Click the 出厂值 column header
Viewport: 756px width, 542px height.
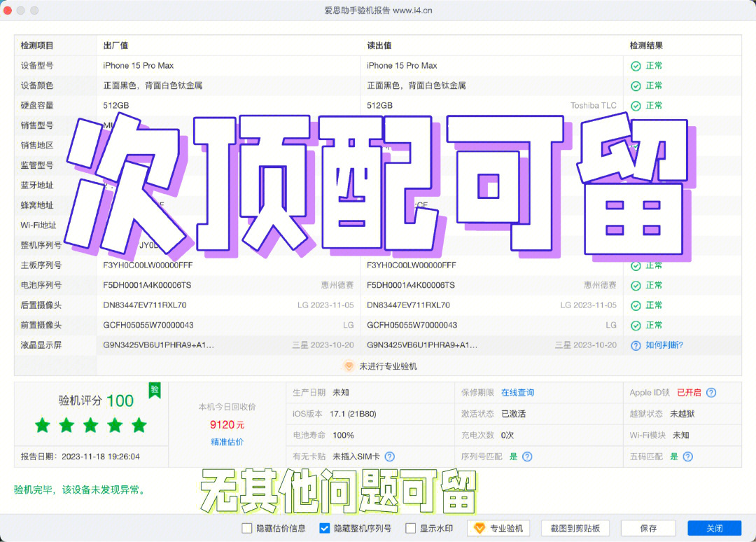tap(115, 46)
